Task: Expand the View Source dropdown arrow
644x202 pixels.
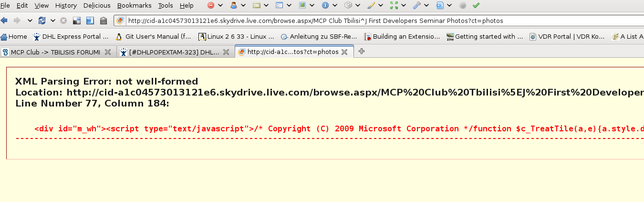Action: 449,6
